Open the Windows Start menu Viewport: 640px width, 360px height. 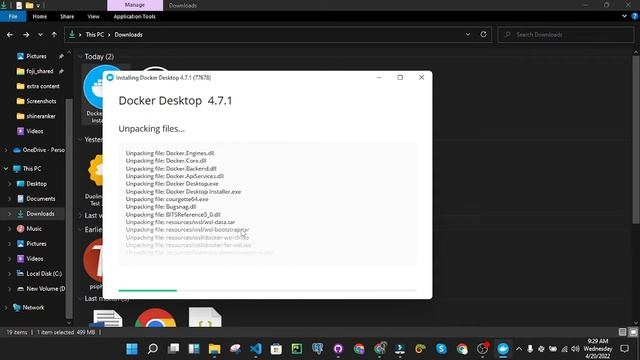pos(132,349)
